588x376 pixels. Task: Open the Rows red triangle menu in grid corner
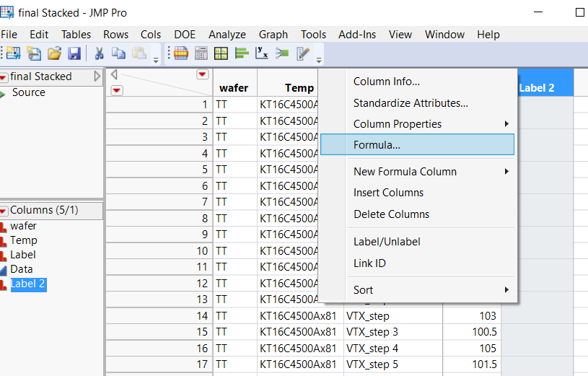117,90
